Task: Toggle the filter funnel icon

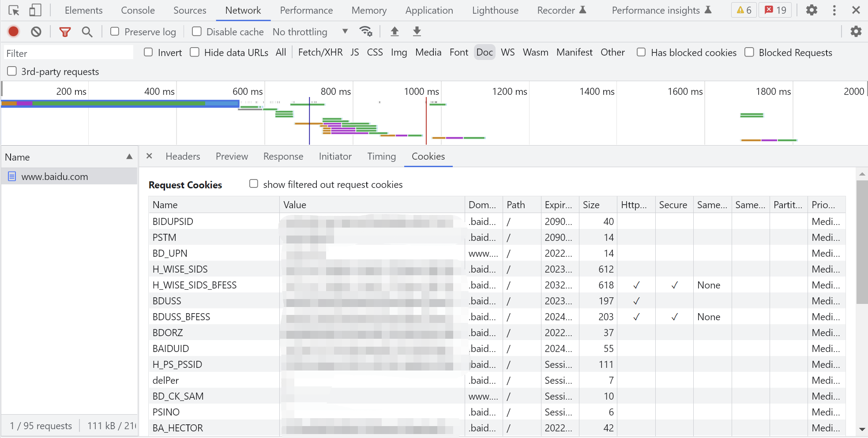Action: 65,31
